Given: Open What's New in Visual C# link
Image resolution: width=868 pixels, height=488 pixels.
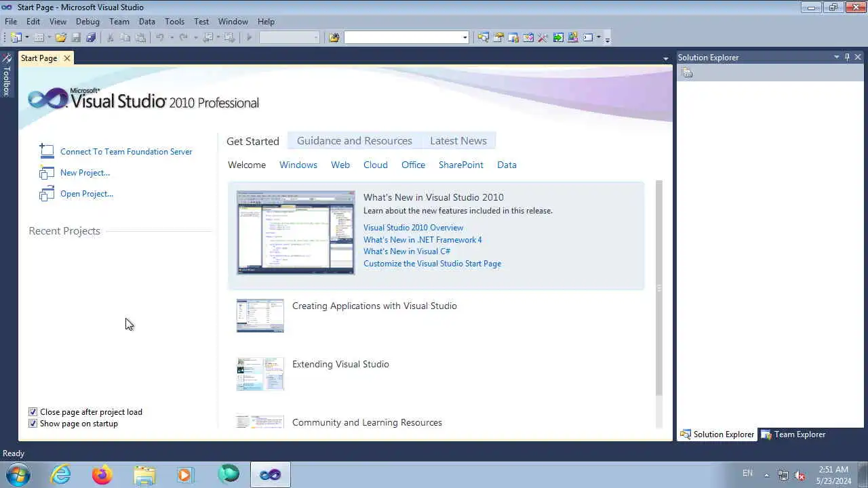Looking at the screenshot, I should coord(407,251).
